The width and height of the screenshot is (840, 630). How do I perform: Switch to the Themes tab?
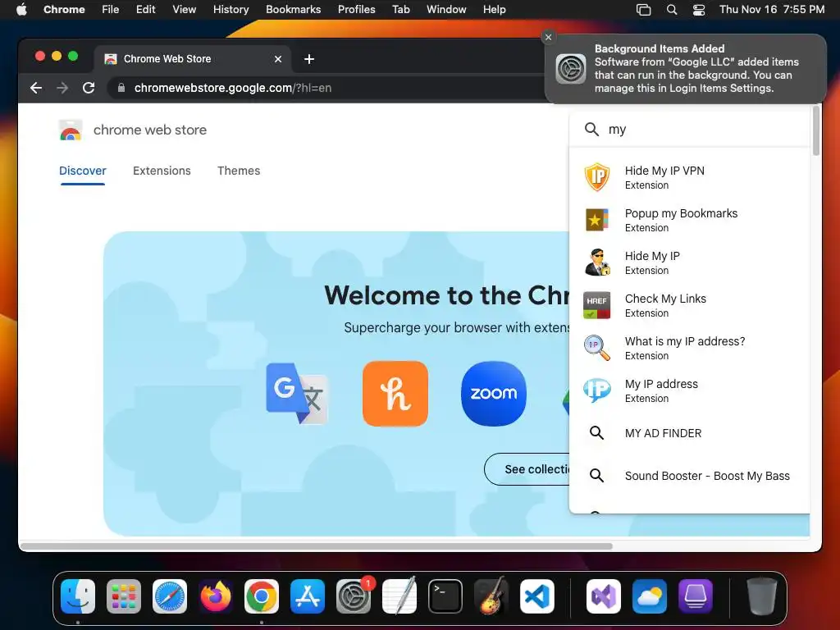coord(239,171)
